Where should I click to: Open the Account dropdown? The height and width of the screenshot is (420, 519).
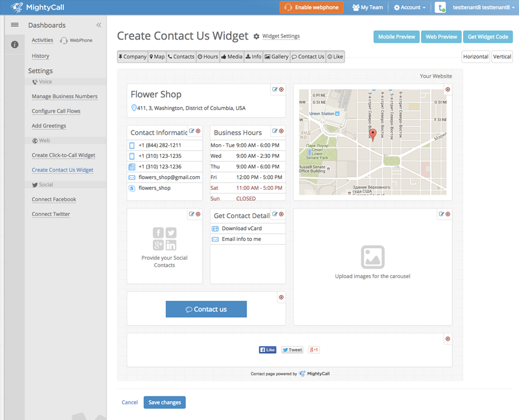click(x=410, y=7)
